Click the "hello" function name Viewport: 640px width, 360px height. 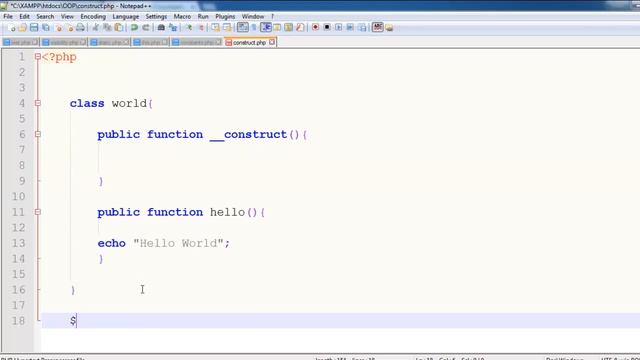point(227,212)
